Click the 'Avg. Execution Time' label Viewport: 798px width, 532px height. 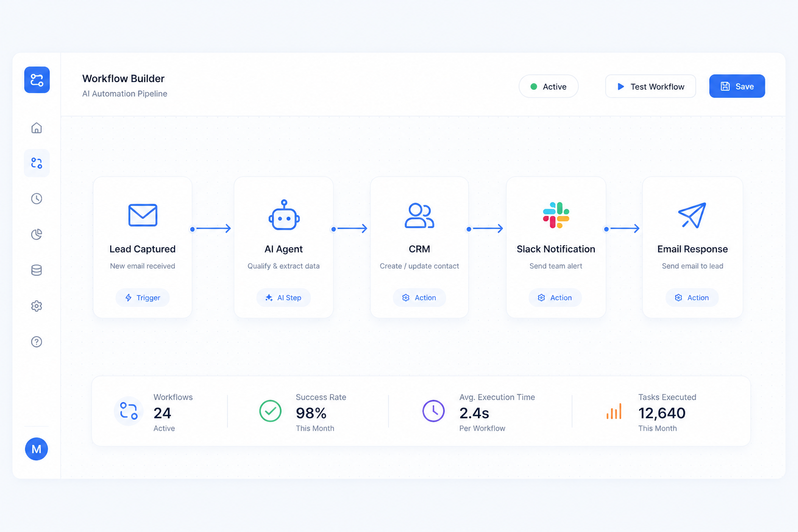click(497, 397)
